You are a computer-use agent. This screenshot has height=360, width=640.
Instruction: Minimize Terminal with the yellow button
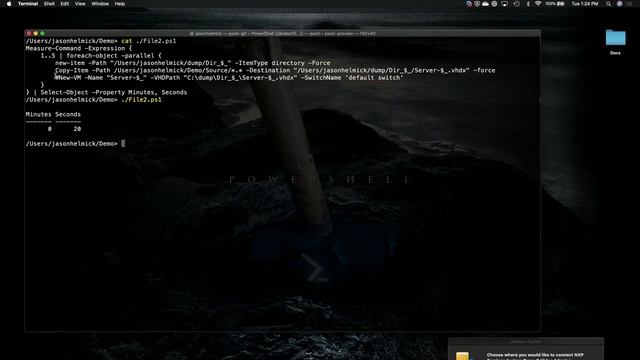pyautogui.click(x=36, y=33)
